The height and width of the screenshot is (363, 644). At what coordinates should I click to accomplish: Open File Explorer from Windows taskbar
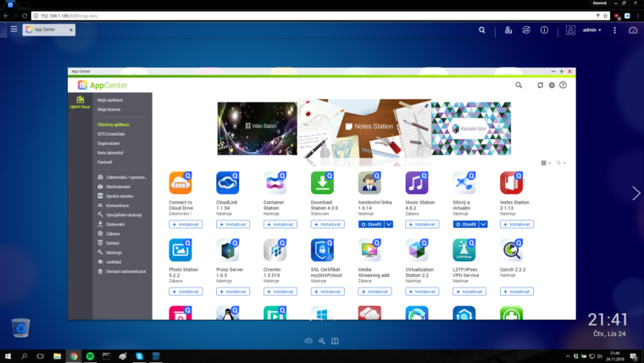tap(57, 356)
